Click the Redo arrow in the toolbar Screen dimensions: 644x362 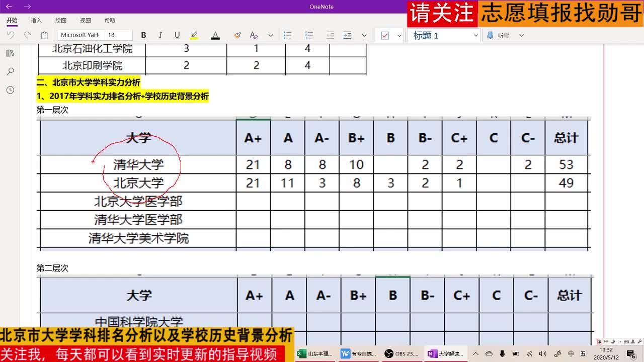coord(28,35)
